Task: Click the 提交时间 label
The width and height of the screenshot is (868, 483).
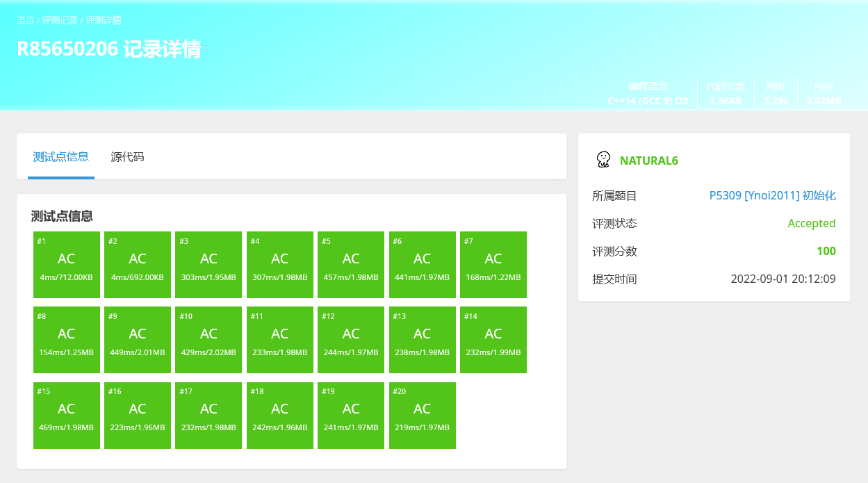Action: [614, 279]
